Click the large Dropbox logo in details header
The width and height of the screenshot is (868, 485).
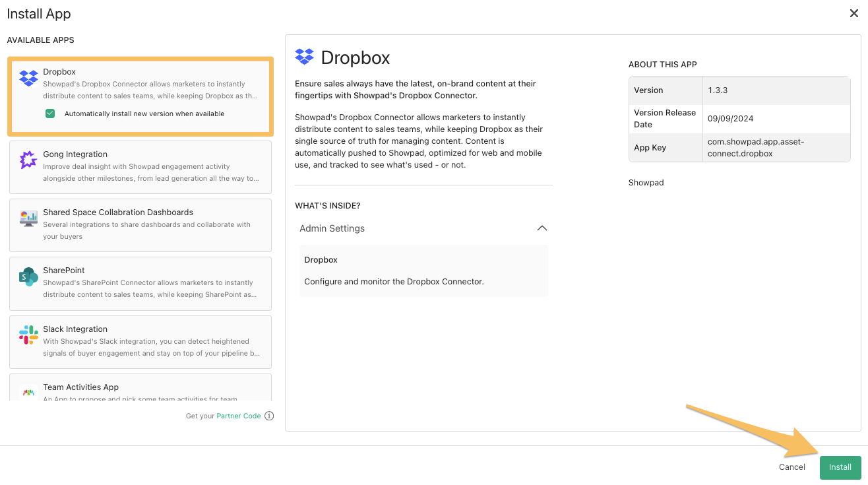305,57
